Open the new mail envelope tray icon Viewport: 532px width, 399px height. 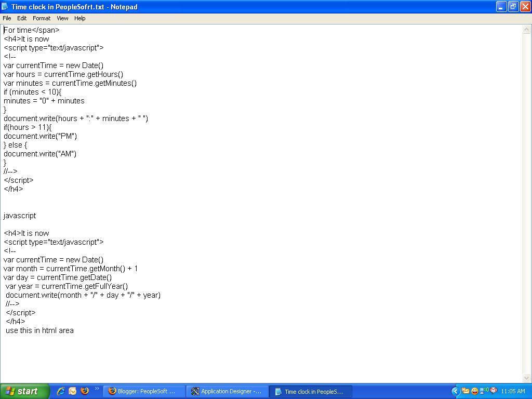click(x=465, y=391)
